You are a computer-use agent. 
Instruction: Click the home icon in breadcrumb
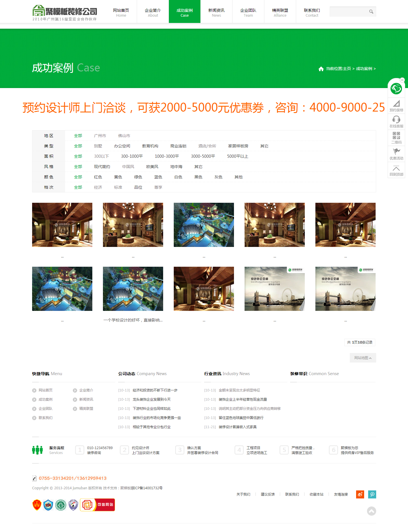coord(321,69)
